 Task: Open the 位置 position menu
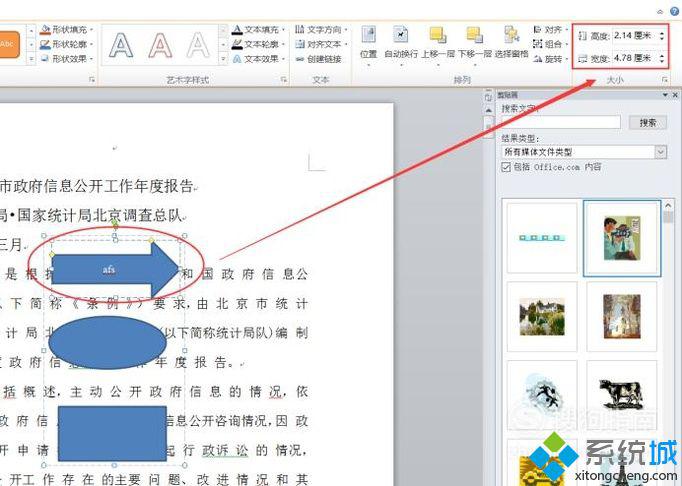(368, 46)
